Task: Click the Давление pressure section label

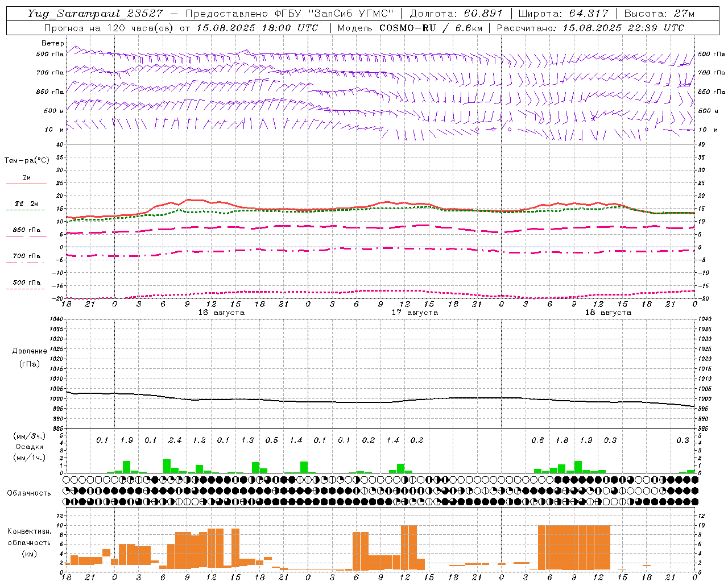Action: click(30, 351)
